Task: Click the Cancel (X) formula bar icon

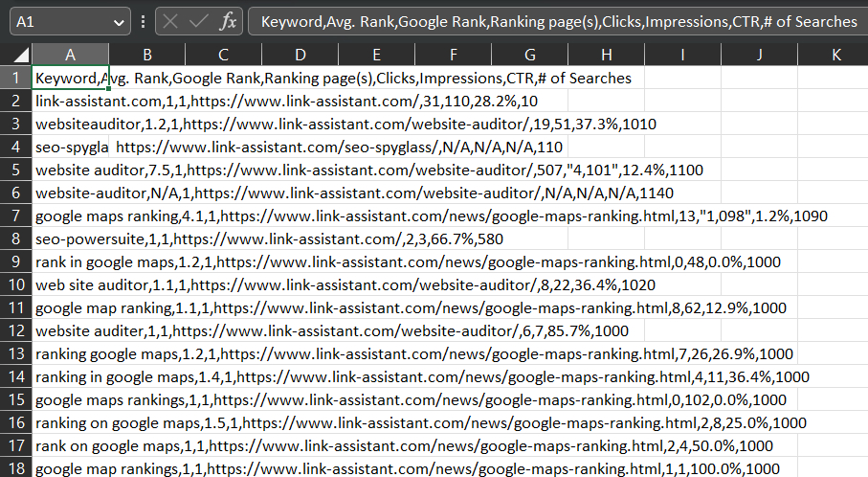Action: point(170,22)
